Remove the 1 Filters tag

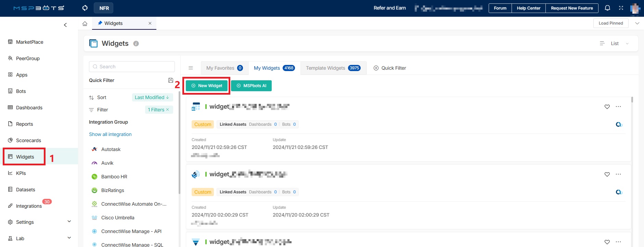tap(168, 110)
